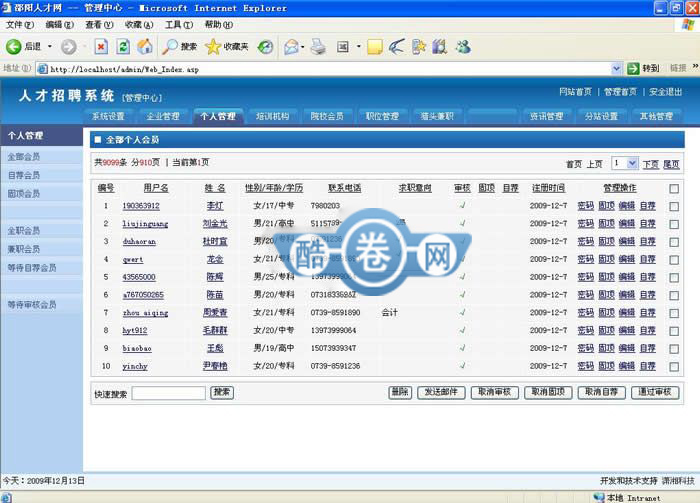Click the Edit page toolbar icon
700x503 pixels.
tap(343, 46)
